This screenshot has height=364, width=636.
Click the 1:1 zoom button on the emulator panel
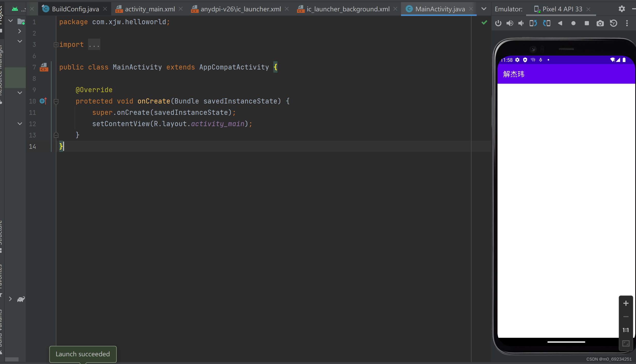[x=626, y=330]
